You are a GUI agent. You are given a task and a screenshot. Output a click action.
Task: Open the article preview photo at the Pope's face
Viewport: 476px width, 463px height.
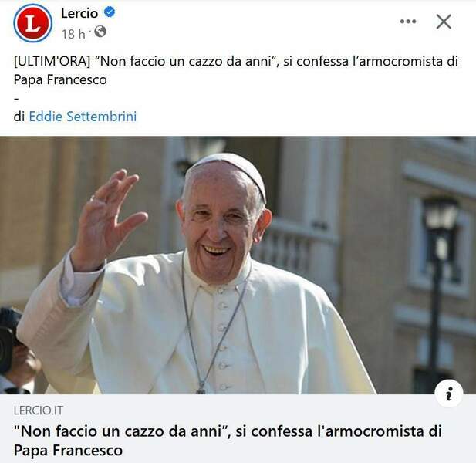(x=224, y=225)
